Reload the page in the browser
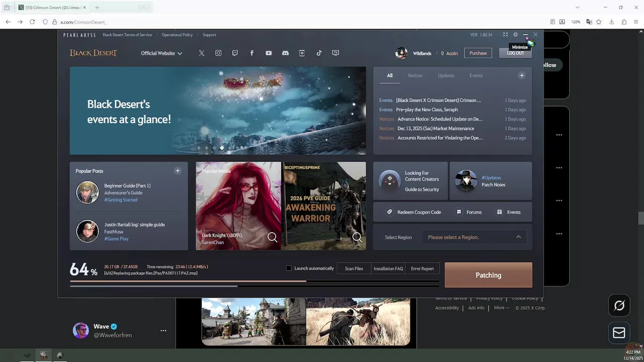 click(32, 22)
